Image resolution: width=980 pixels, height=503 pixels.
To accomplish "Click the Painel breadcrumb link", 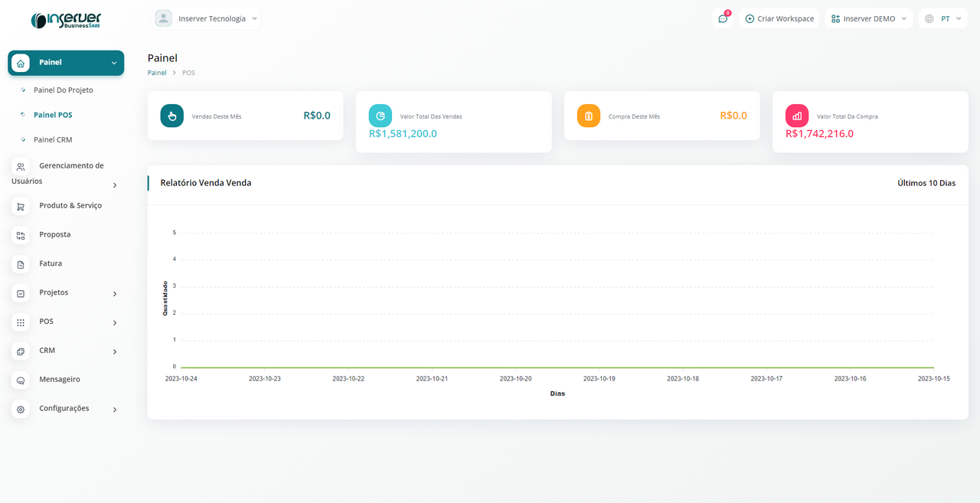I will (x=157, y=73).
